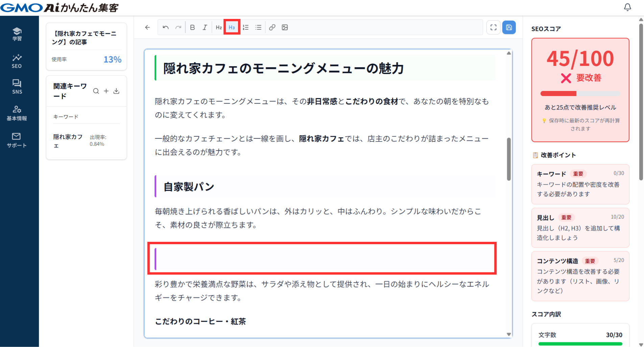Add a related keyword with plus icon
The height and width of the screenshot is (347, 644).
click(106, 91)
